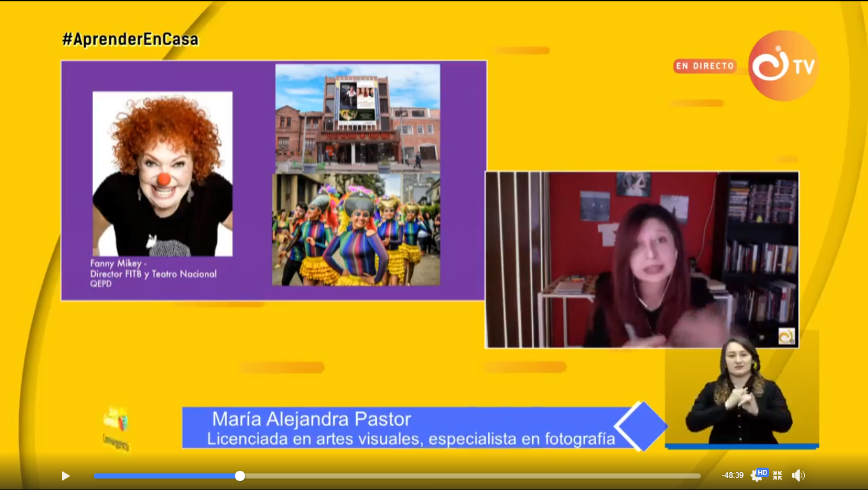Play the video with the play button
Image resolution: width=868 pixels, height=490 pixels.
click(x=65, y=475)
